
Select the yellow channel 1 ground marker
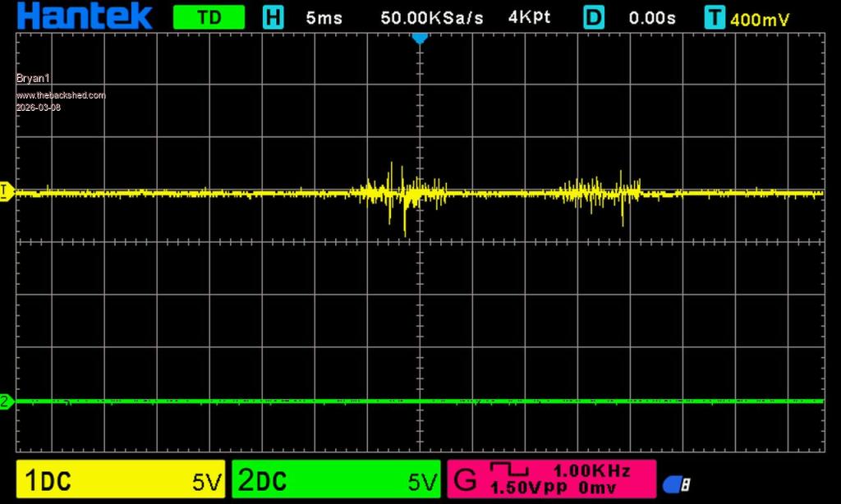tap(6, 191)
